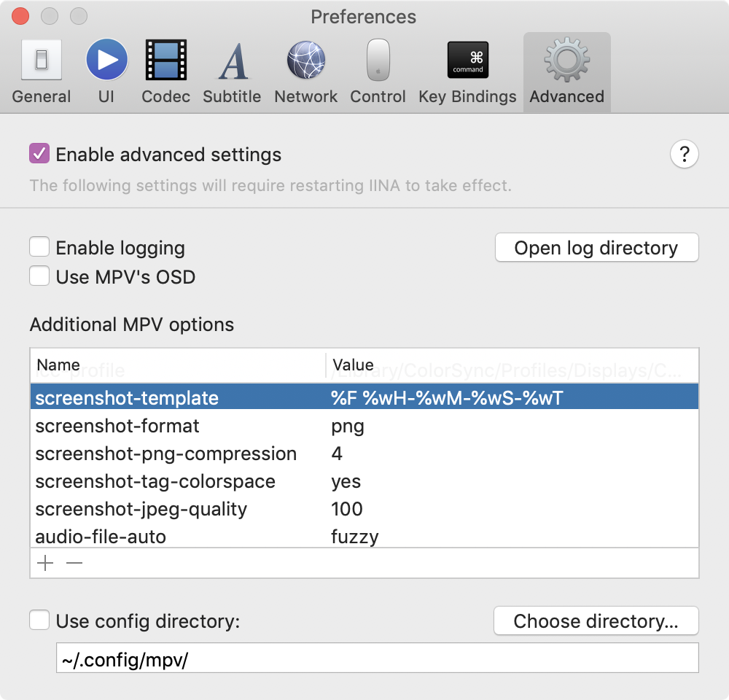Add a new MPV option with plus
Image resolution: width=729 pixels, height=700 pixels.
(45, 564)
